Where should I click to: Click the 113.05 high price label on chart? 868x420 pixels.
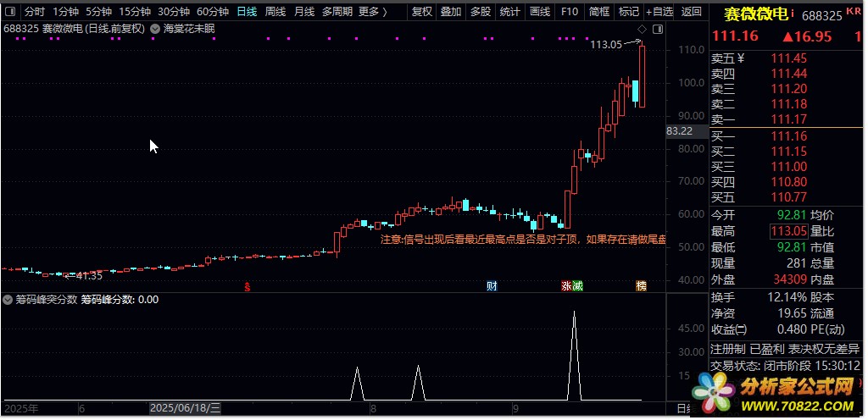[606, 45]
